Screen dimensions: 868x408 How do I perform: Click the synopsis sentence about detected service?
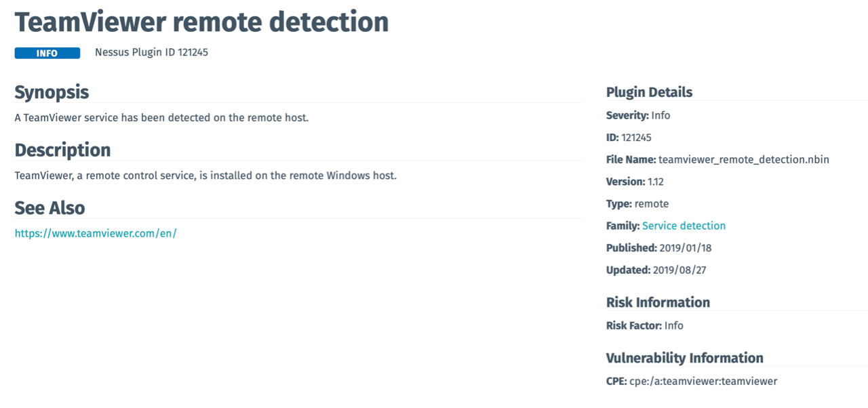(x=161, y=118)
